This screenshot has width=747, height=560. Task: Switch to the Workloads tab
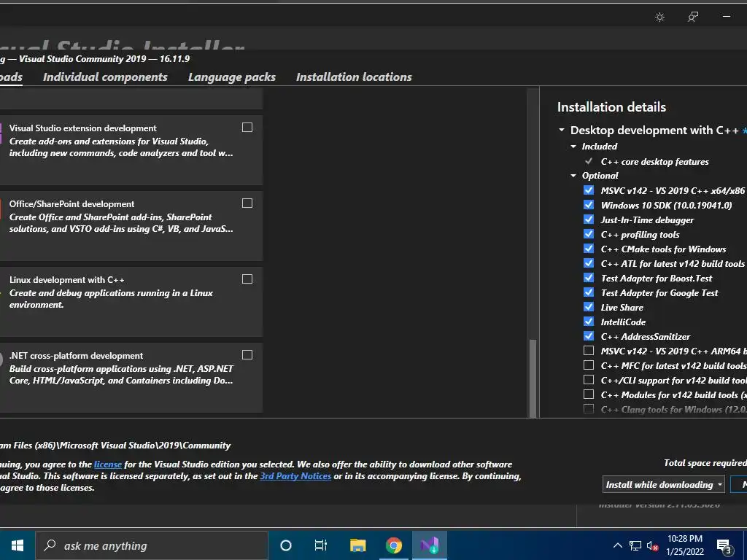(11, 77)
